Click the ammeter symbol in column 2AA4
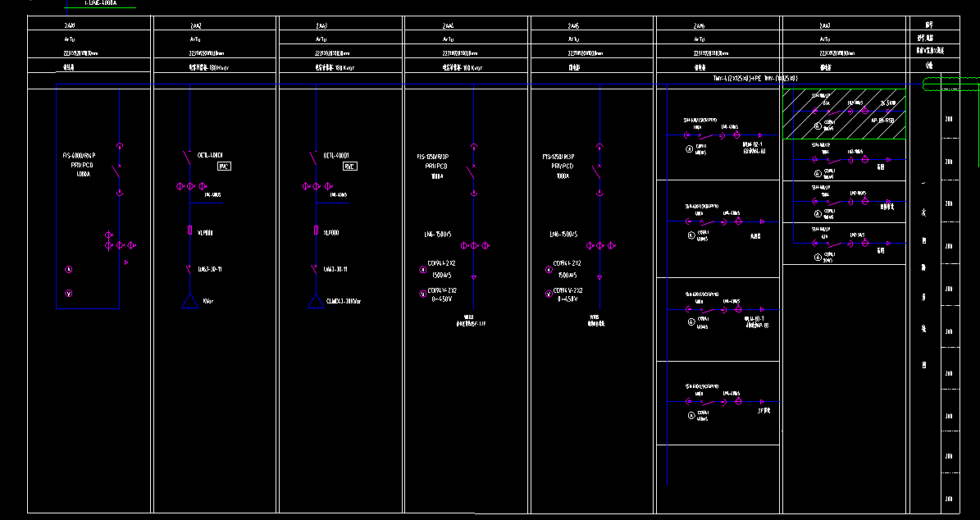 [x=423, y=270]
